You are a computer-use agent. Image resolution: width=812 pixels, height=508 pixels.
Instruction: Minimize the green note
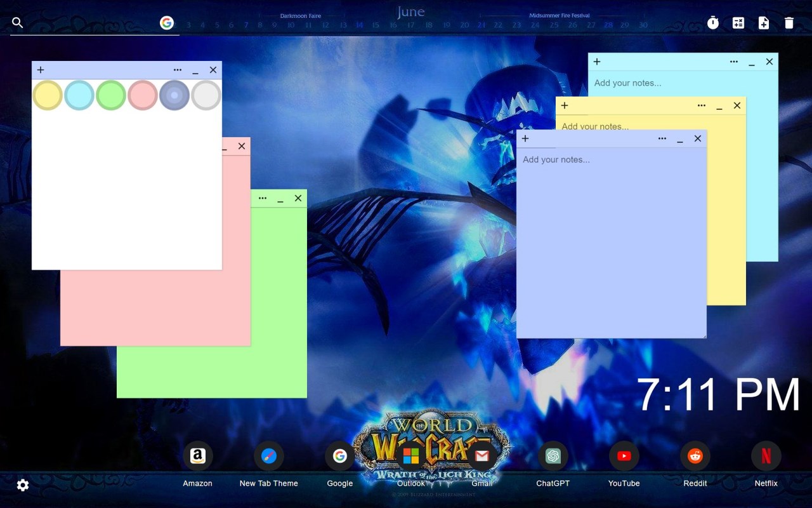[x=280, y=199]
